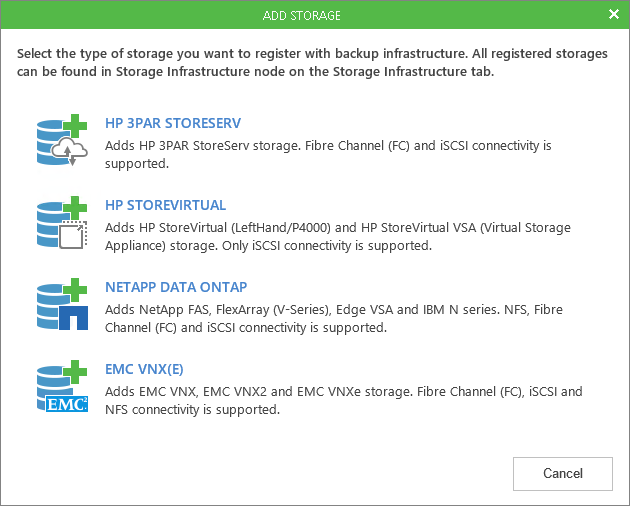
Task: Click the EMC VNX2 and VNXe description text
Action: 343,400
